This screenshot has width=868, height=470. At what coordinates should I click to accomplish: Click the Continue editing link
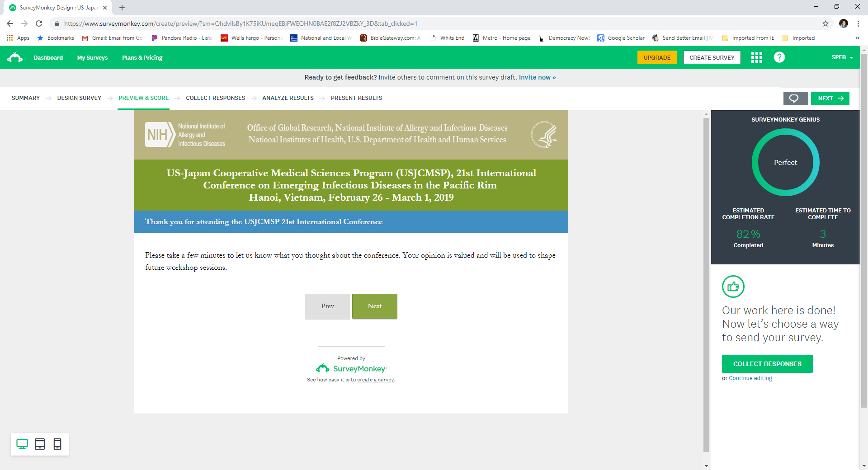pos(750,378)
